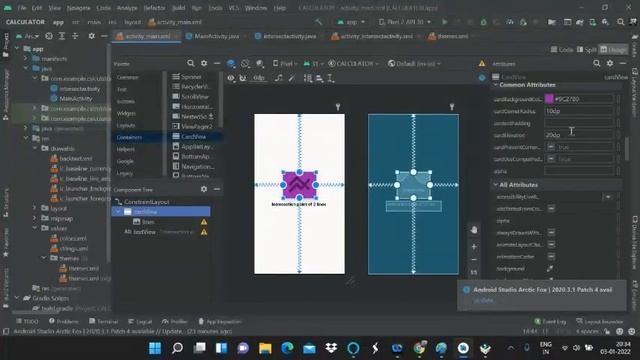Click the project panel collapse-all icon
The width and height of the screenshot is (640, 360).
75,36
